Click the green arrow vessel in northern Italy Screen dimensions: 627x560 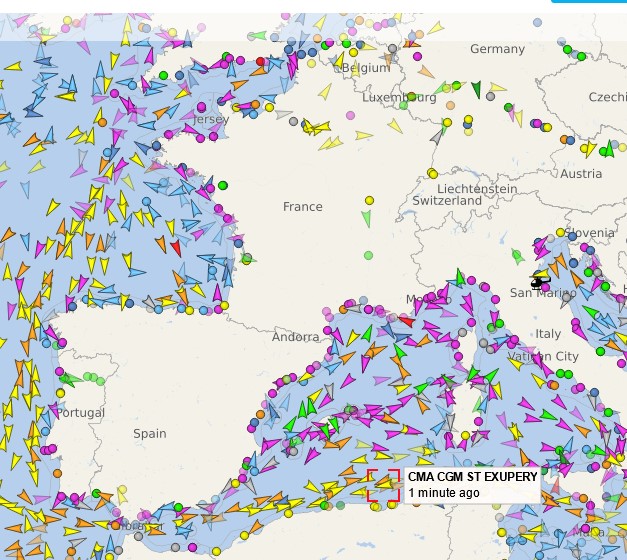click(517, 256)
